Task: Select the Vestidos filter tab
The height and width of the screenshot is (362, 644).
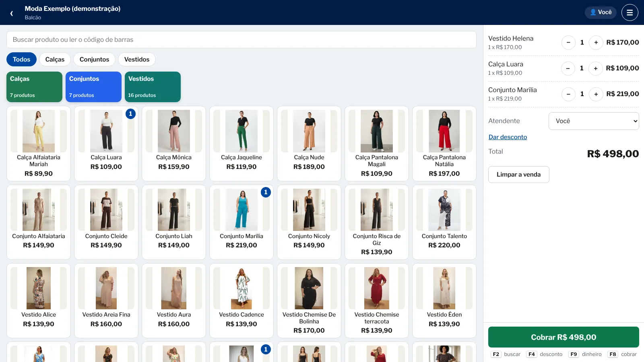Action: [x=137, y=60]
